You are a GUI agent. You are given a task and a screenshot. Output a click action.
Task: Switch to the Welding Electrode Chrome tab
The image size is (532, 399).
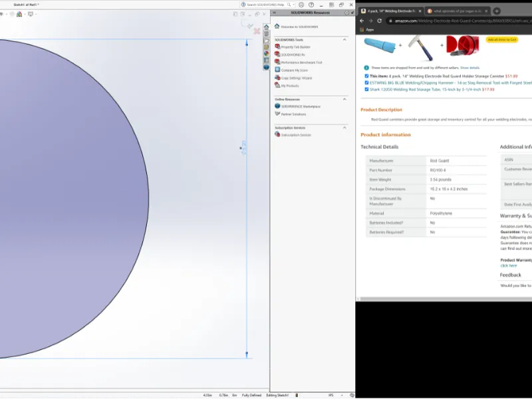coord(391,11)
